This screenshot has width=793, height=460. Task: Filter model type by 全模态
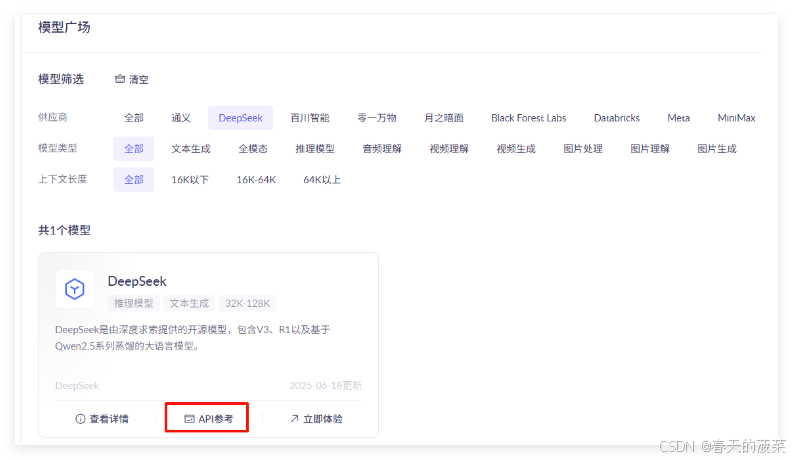[253, 149]
